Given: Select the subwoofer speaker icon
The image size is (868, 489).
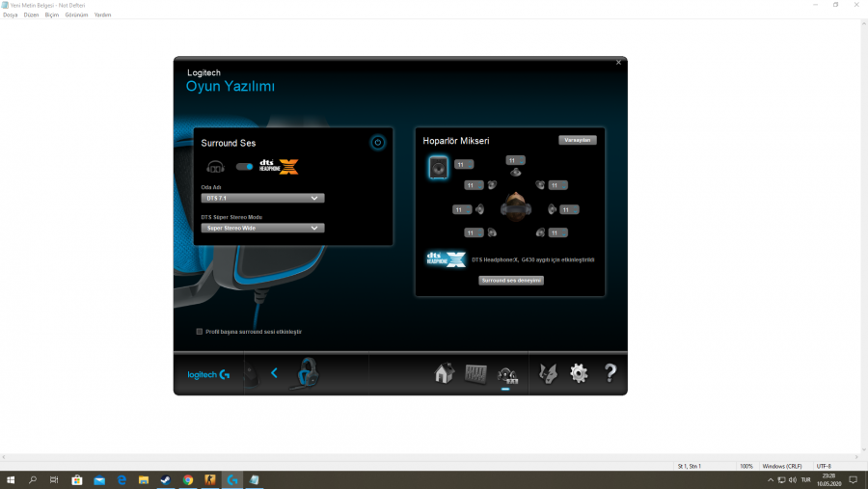Looking at the screenshot, I should click(x=439, y=167).
